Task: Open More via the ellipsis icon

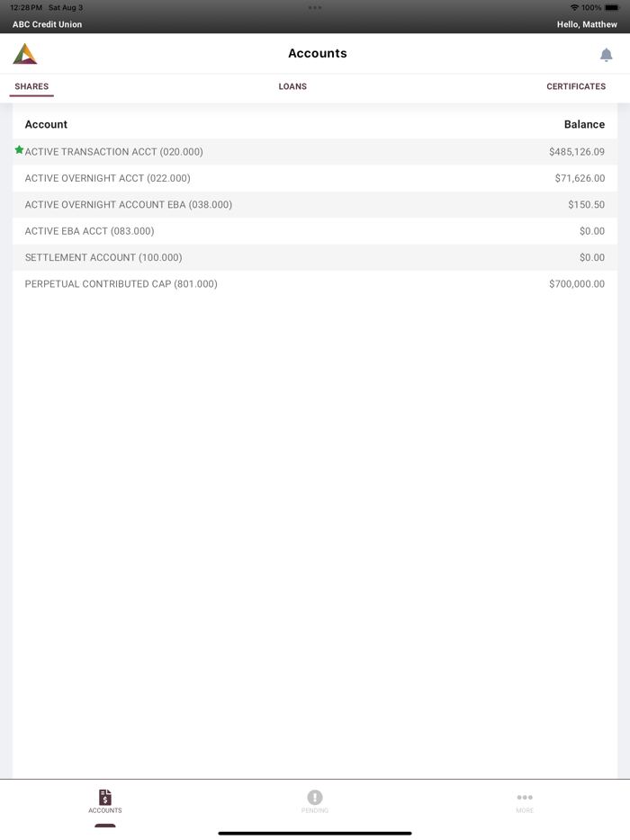Action: tap(524, 801)
